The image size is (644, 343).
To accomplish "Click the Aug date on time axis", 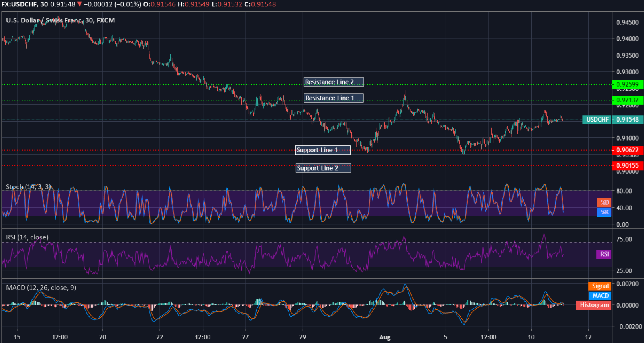I will pyautogui.click(x=385, y=337).
